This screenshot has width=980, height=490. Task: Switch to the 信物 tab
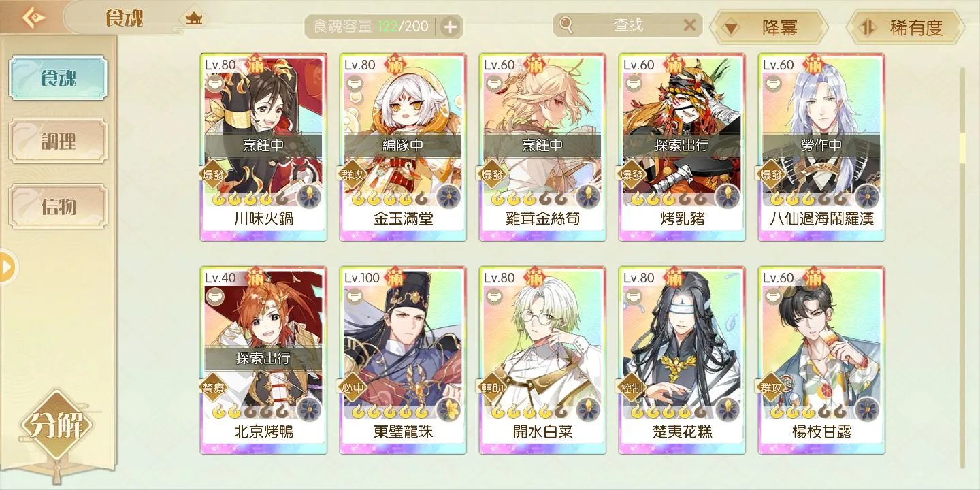click(58, 206)
